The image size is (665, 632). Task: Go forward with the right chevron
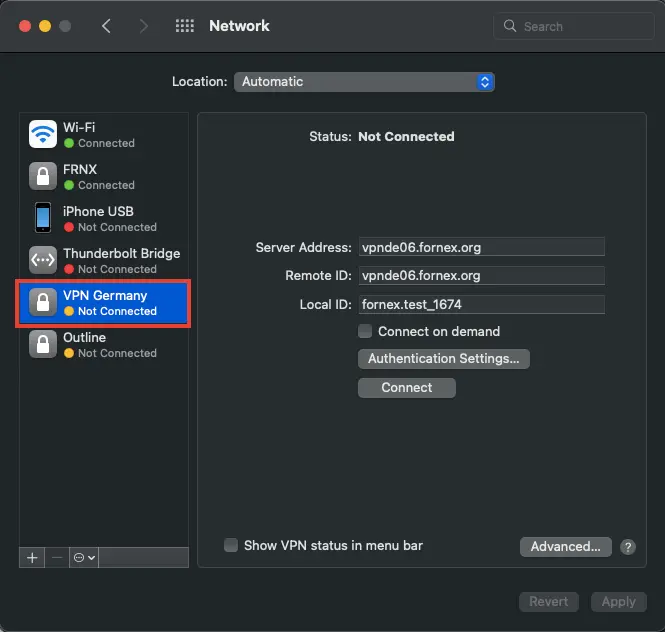coord(144,26)
